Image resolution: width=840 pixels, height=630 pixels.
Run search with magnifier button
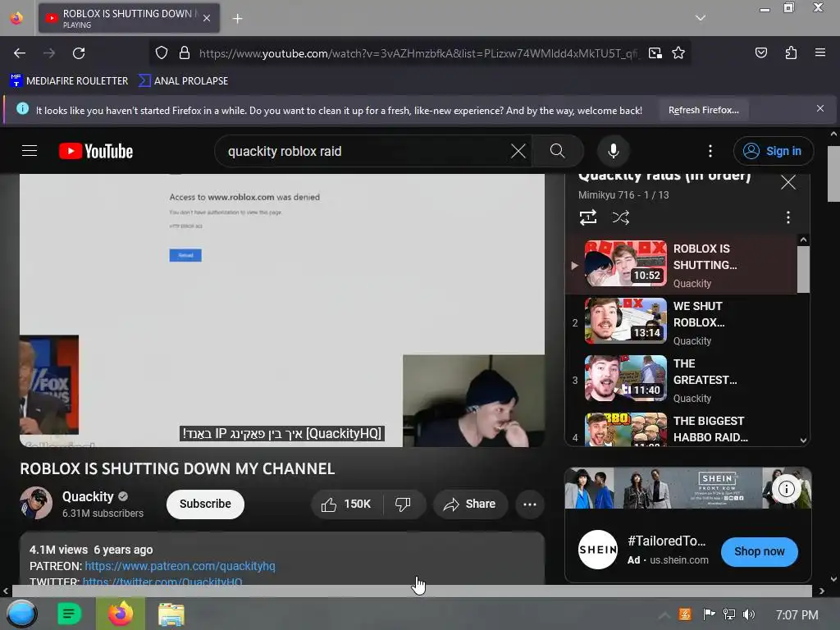557,151
